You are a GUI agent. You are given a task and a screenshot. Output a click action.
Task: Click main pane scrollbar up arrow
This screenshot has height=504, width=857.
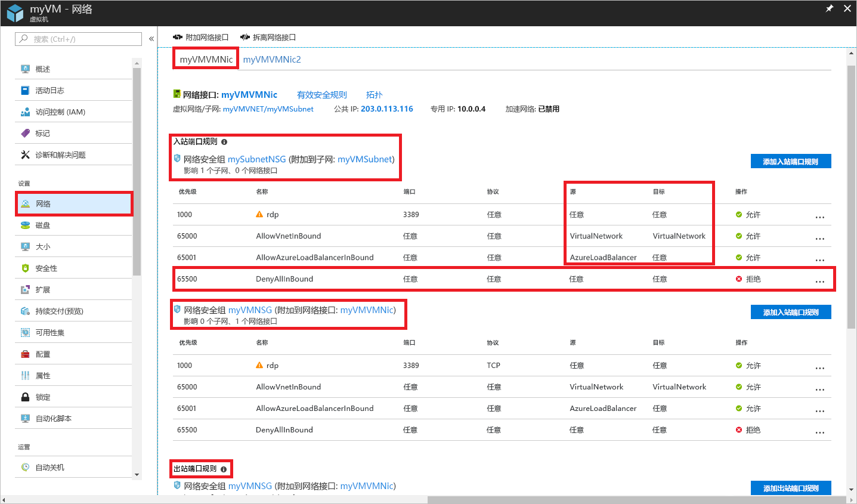[x=851, y=54]
